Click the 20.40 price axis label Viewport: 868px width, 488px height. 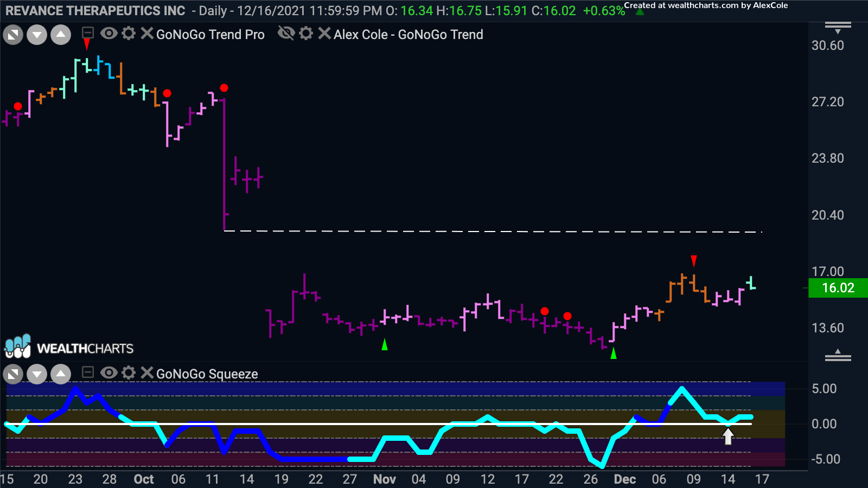[x=828, y=215]
